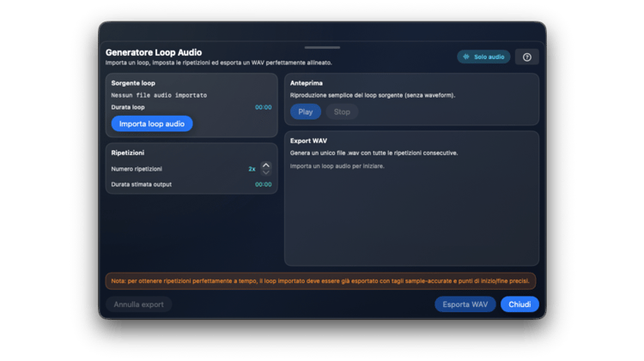Click the Importa loop audio button

(x=152, y=123)
